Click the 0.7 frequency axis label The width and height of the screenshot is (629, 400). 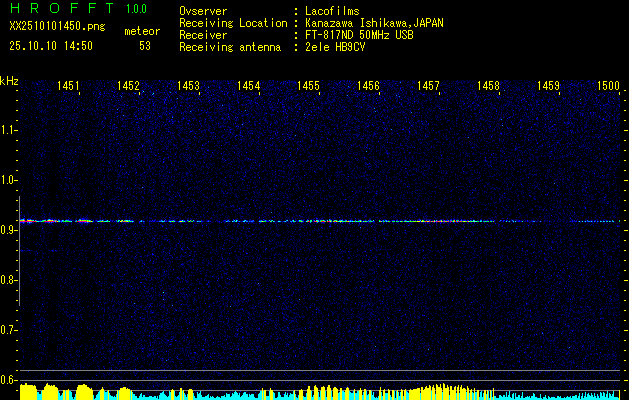point(9,330)
